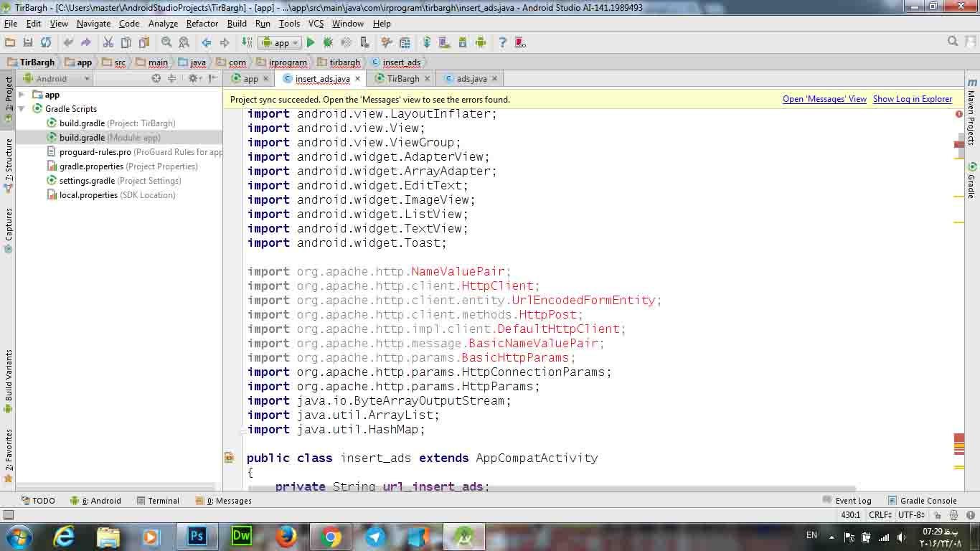Select build.gradle (Project: TirBargh) file
The width and height of the screenshot is (980, 551).
pos(110,123)
